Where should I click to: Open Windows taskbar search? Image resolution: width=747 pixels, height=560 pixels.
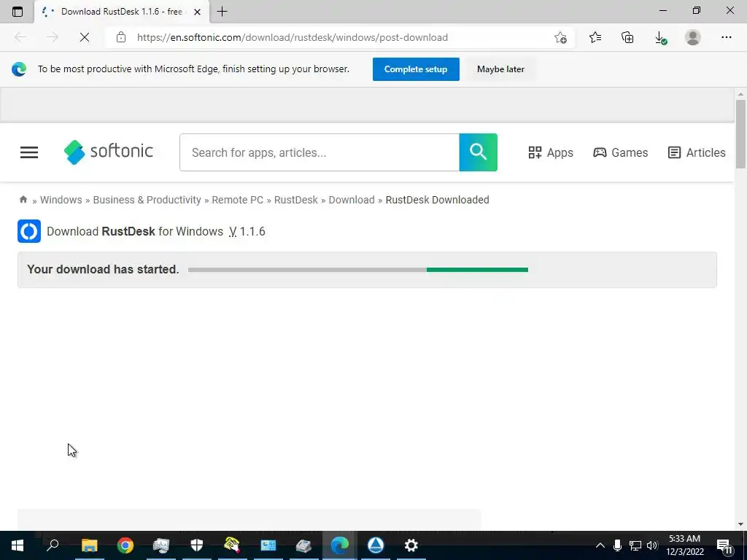tap(53, 545)
